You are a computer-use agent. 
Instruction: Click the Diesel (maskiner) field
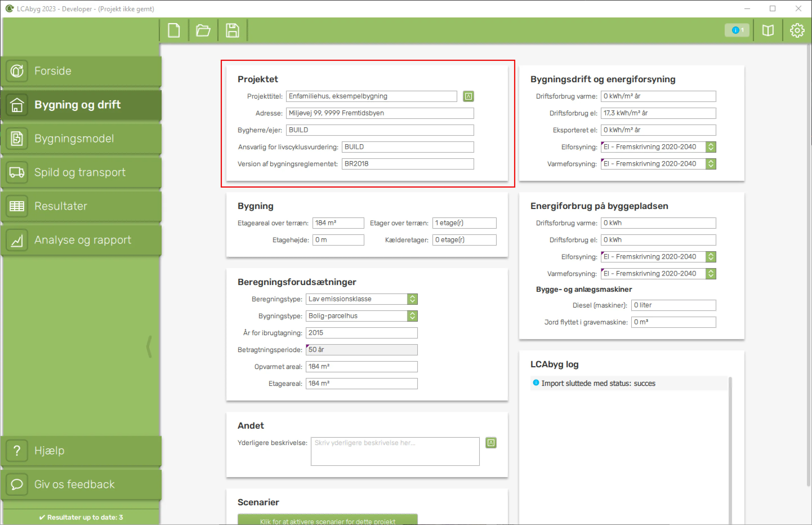coord(674,305)
